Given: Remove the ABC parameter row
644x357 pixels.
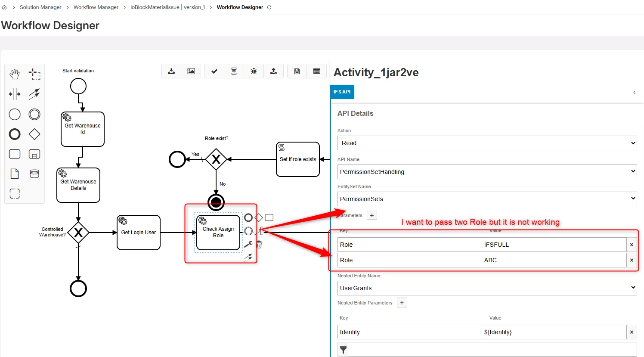Looking at the screenshot, I should tap(632, 260).
